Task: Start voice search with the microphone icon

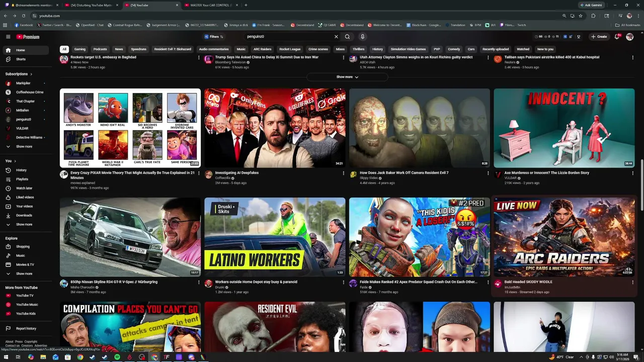Action: [362, 37]
